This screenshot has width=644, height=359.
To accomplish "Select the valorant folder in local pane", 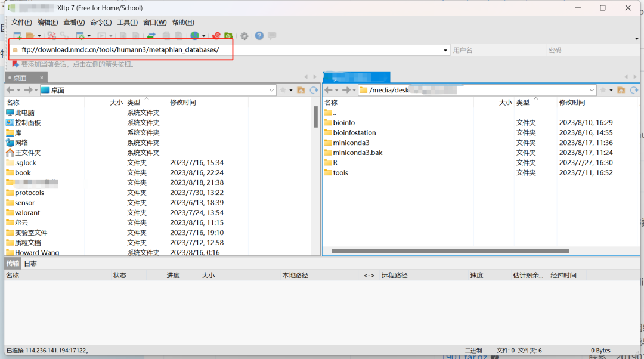I will point(23,213).
